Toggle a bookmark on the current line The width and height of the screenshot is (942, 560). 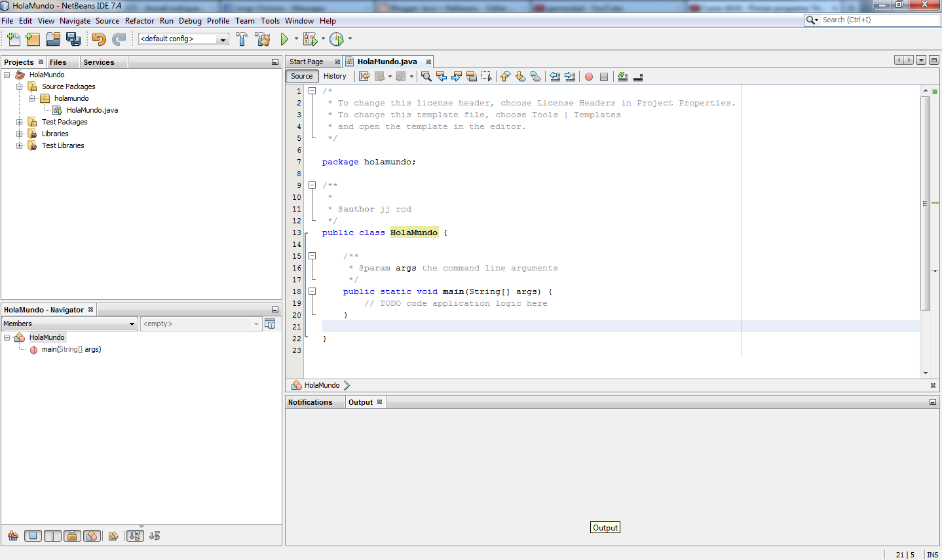tap(535, 77)
